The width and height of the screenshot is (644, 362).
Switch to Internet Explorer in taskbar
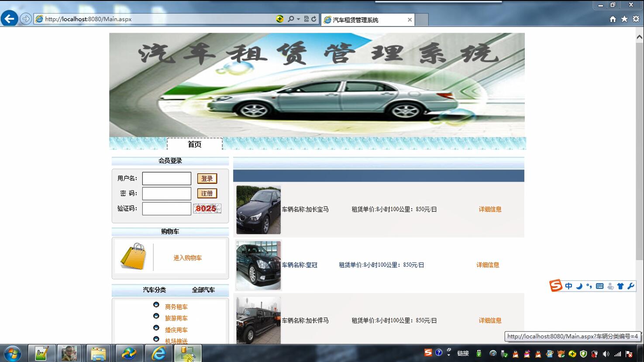(158, 353)
